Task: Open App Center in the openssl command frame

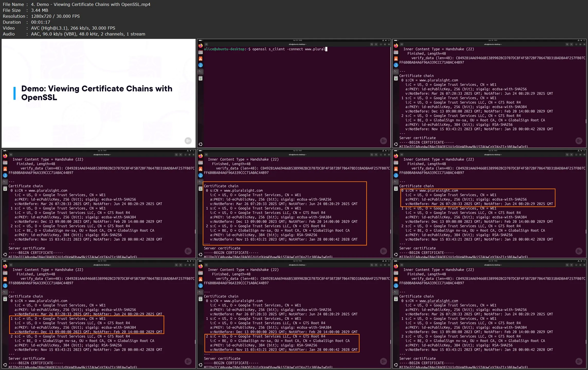Action: [x=201, y=59]
